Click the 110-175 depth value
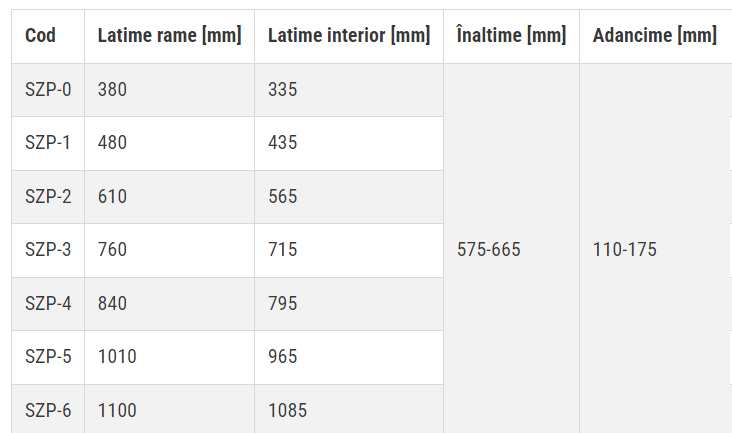This screenshot has width=732, height=433. pos(624,250)
